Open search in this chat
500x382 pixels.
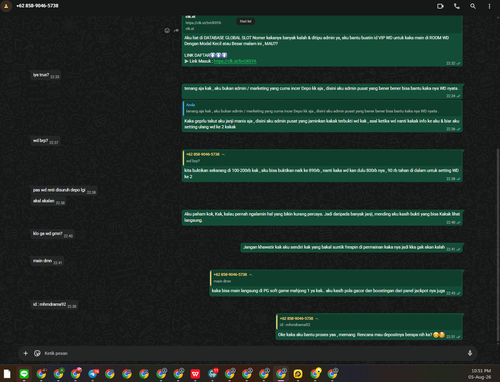point(473,6)
